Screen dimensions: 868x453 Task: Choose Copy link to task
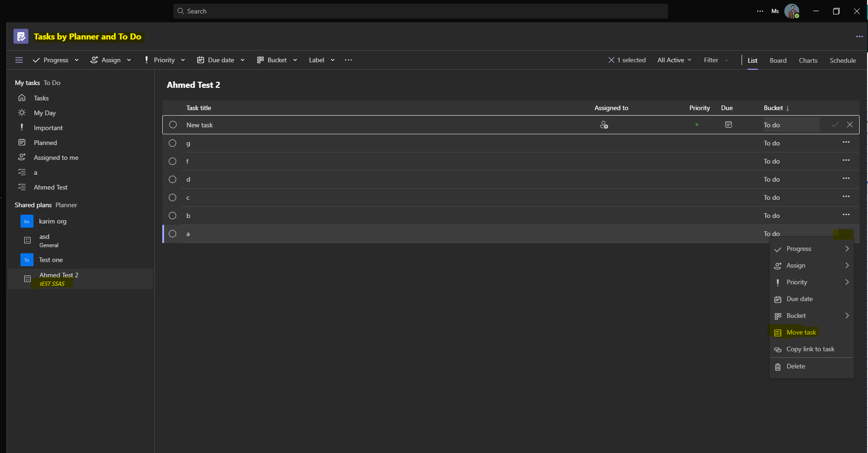(811, 349)
